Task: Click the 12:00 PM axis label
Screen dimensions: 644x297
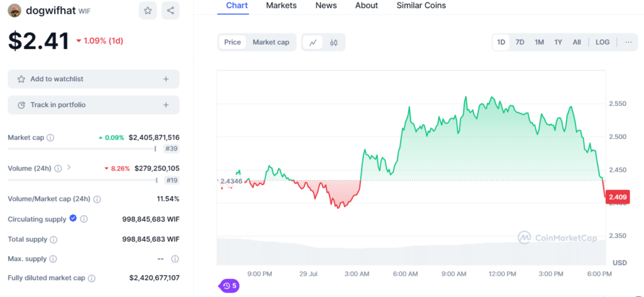Action: [x=502, y=274]
